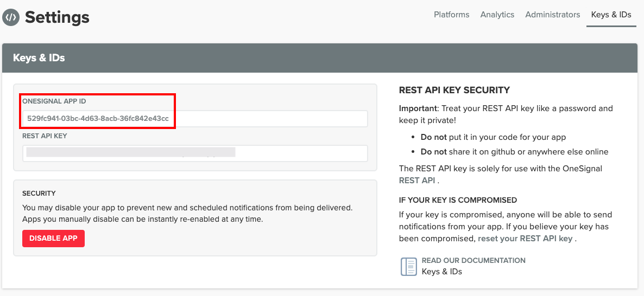Click reset your REST API key link

(x=525, y=239)
